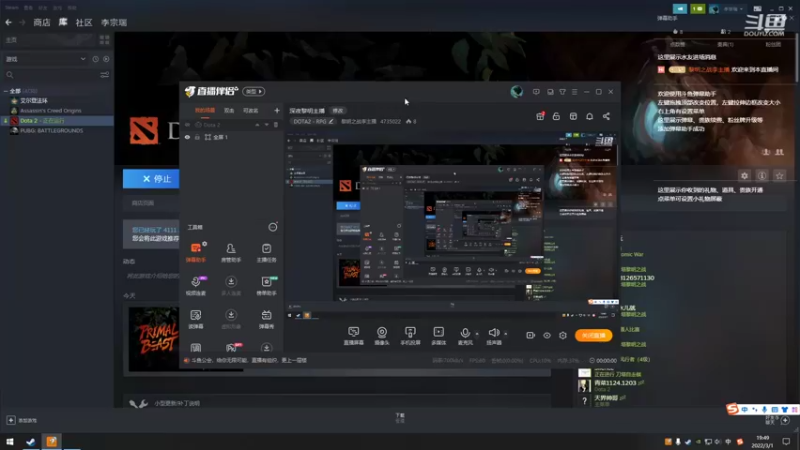
Task: Click Steam recent clock icon beside 游戏 dropdown
Action: [x=95, y=59]
